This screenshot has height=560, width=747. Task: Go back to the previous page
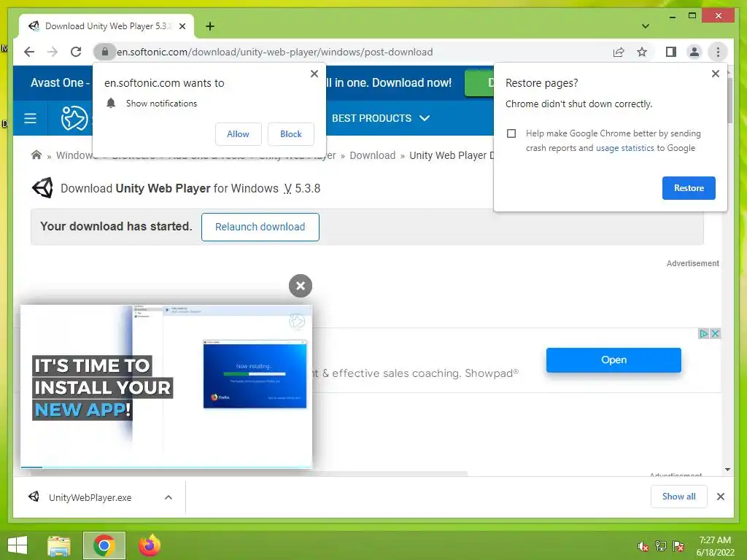tap(29, 52)
